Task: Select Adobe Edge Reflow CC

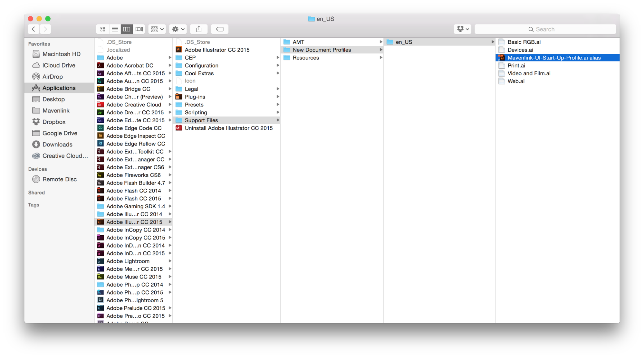Action: (134, 144)
